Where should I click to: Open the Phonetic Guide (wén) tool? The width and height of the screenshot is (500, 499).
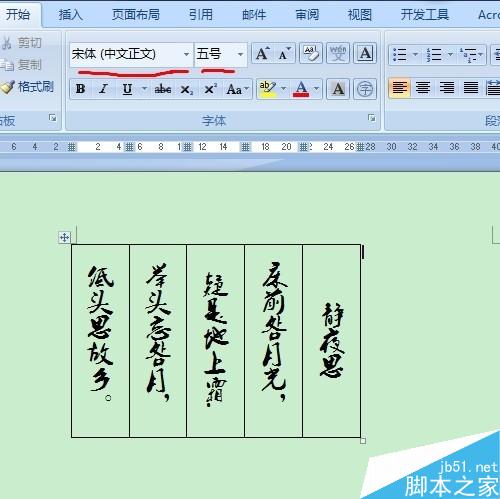(338, 53)
